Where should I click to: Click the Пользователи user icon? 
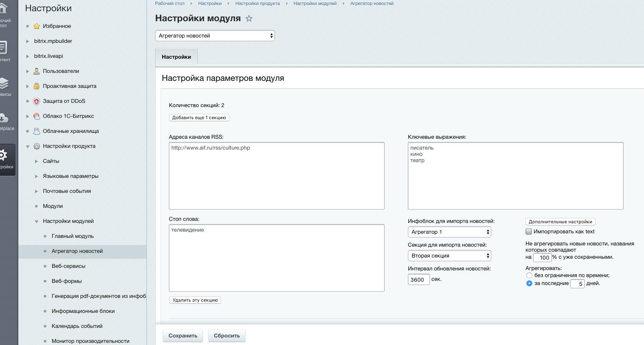point(37,71)
